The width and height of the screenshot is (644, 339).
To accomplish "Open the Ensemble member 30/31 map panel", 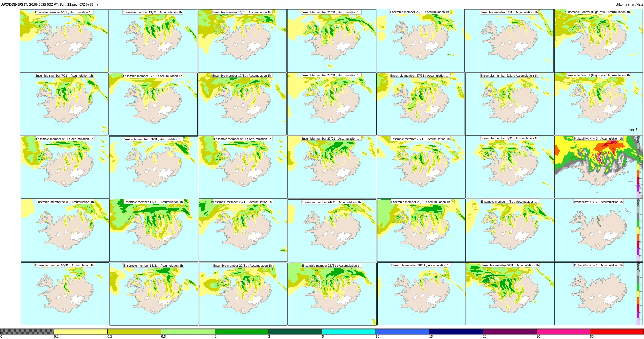I will pyautogui.click(x=421, y=294).
